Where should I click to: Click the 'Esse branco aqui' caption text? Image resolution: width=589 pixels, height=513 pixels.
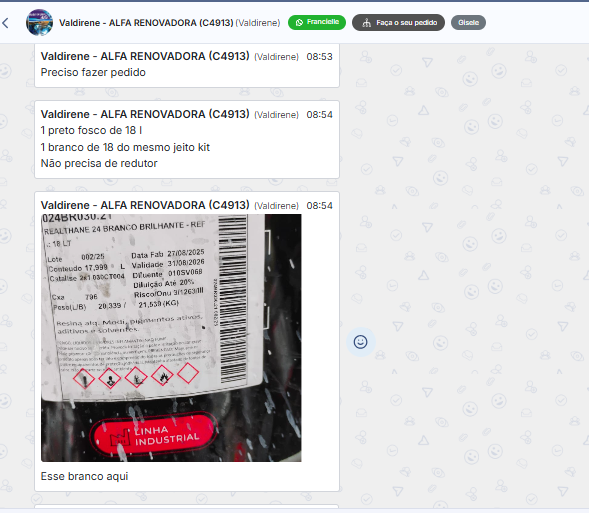point(85,476)
